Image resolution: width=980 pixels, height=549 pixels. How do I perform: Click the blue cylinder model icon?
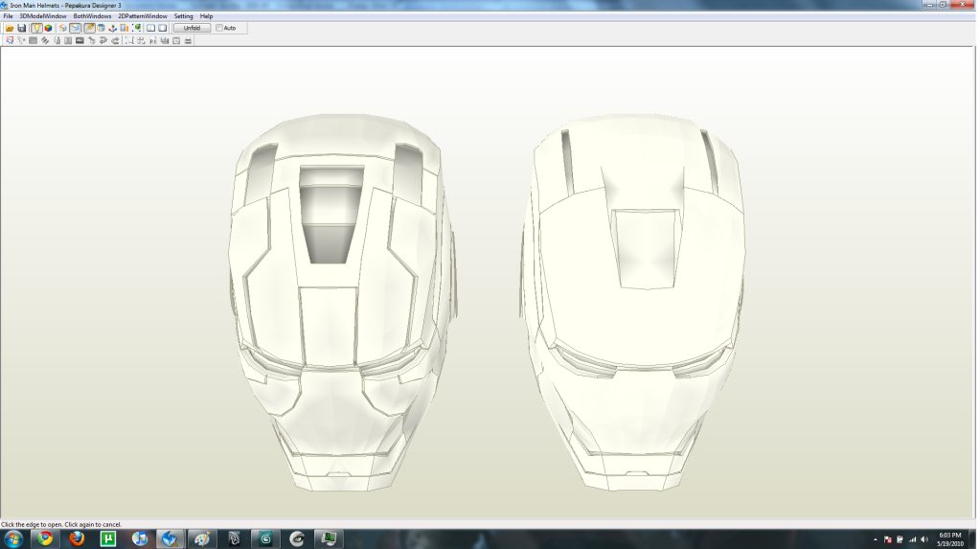click(x=101, y=28)
